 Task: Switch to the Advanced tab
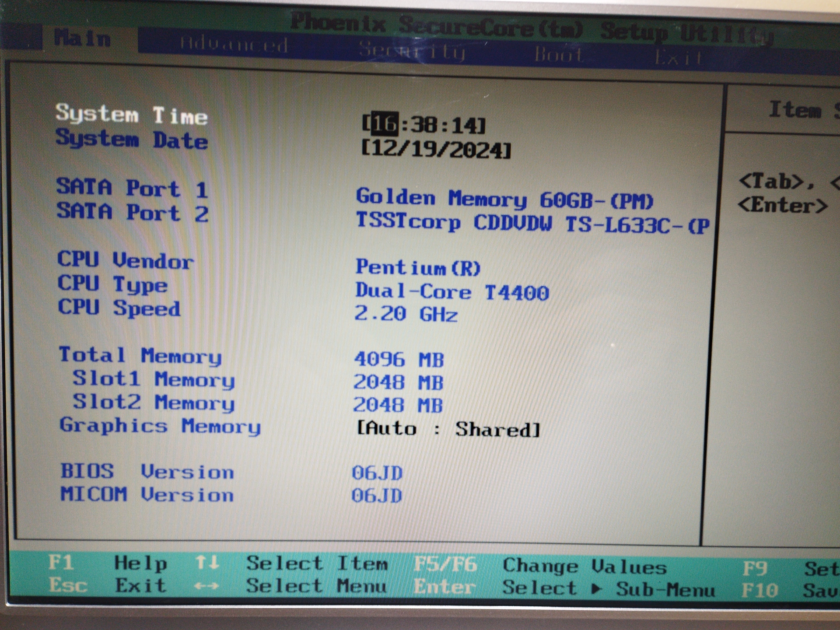pos(234,45)
